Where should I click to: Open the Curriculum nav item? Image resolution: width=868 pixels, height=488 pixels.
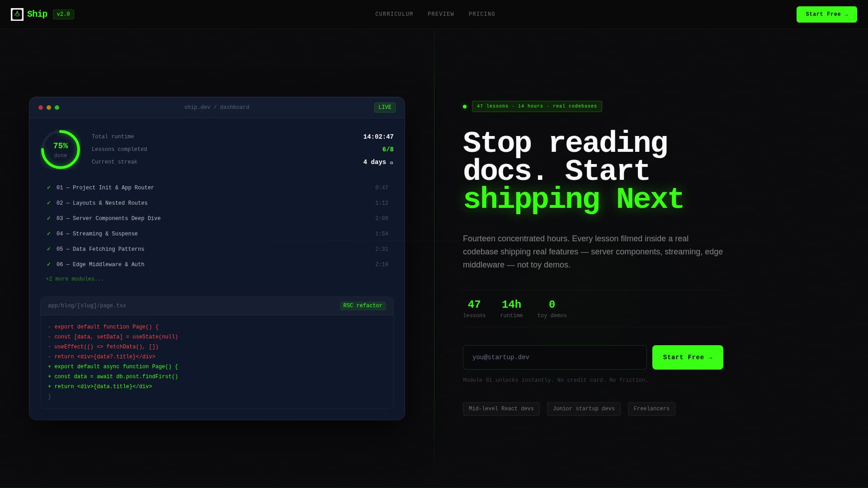[394, 14]
